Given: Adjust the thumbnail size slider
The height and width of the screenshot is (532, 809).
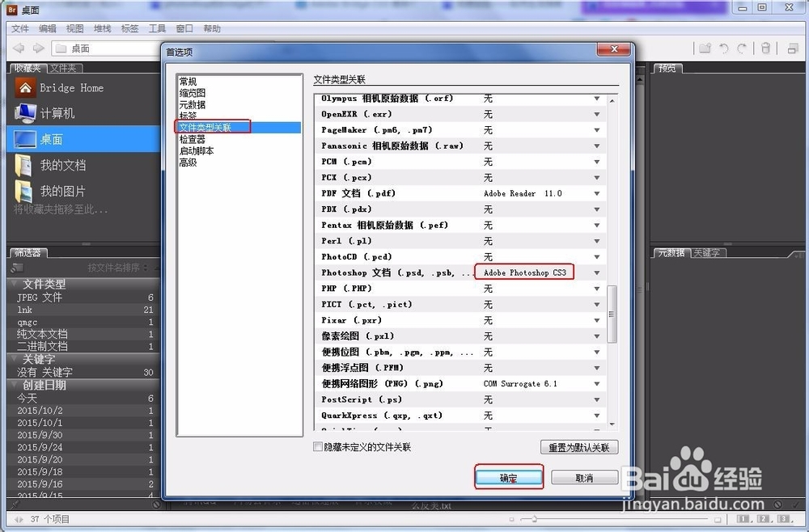Looking at the screenshot, I should pyautogui.click(x=535, y=519).
